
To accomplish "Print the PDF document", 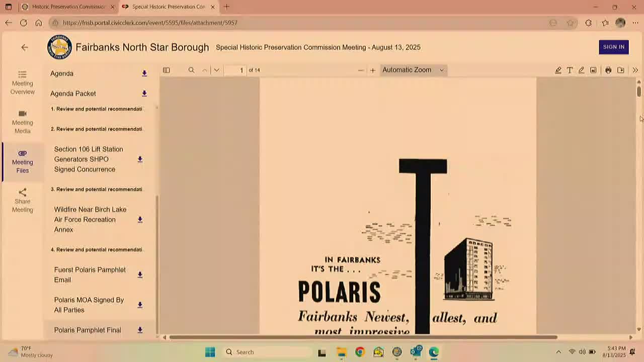I will [x=608, y=70].
